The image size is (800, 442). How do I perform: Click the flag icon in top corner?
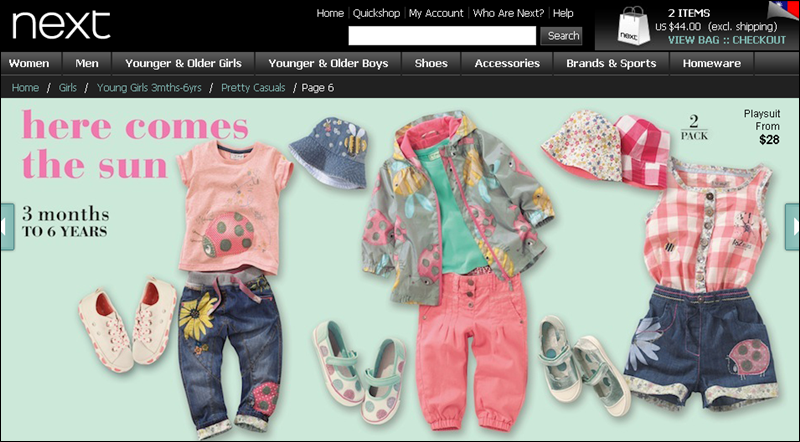pyautogui.click(x=784, y=9)
